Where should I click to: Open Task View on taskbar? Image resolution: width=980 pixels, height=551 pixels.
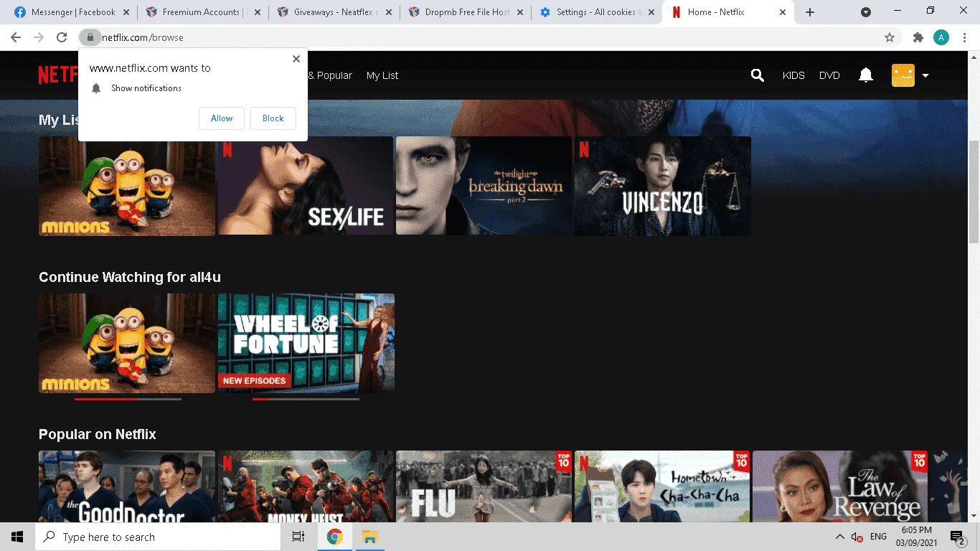[298, 537]
